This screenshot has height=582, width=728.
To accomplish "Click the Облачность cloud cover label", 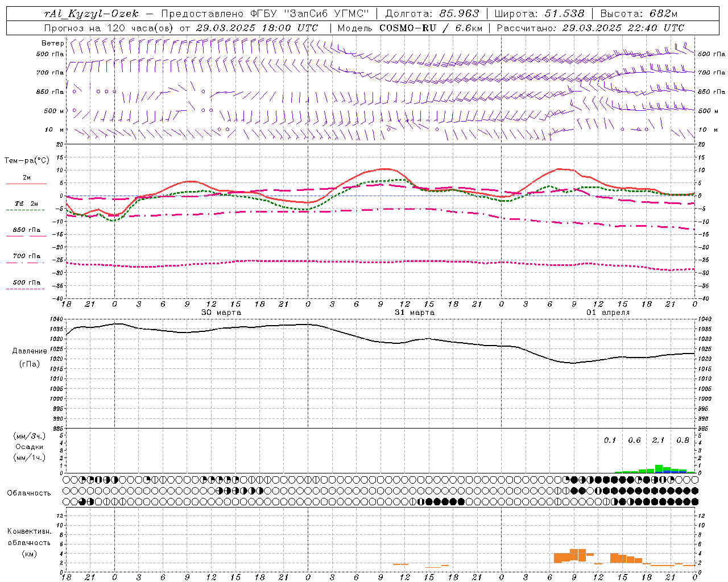I will (29, 493).
